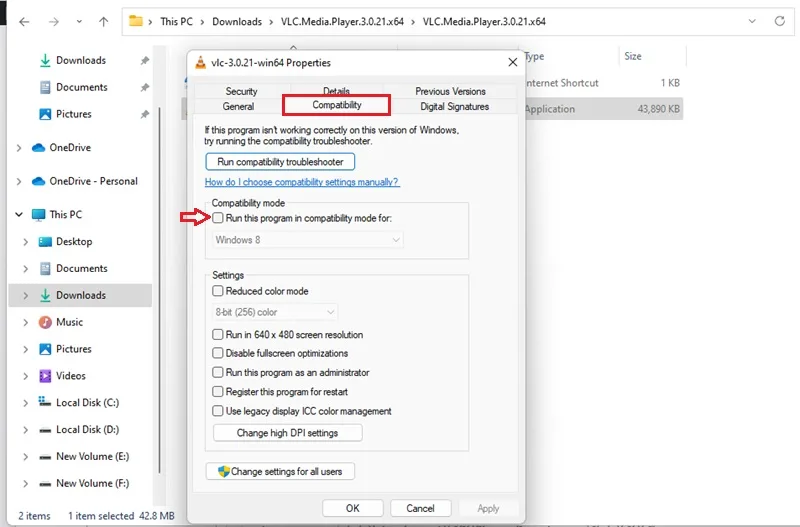
Task: Select 'Downloads' in address breadcrumb
Action: pyautogui.click(x=237, y=21)
